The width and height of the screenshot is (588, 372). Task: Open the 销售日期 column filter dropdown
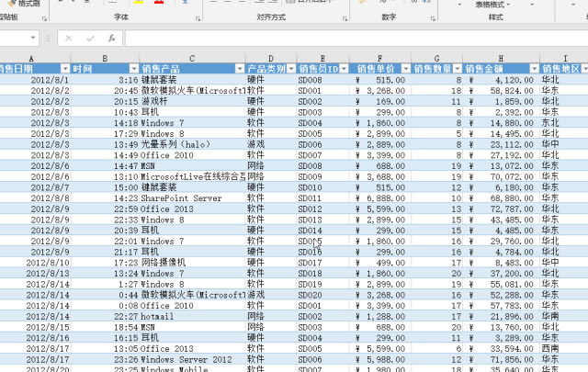pyautogui.click(x=64, y=69)
